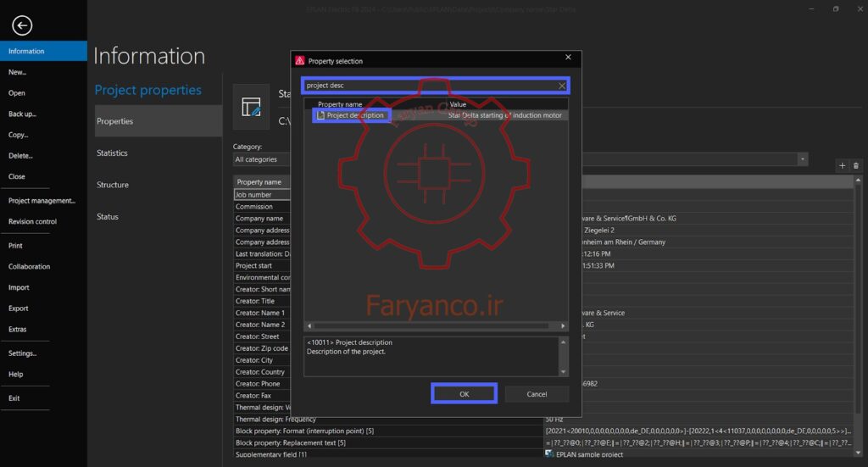Click the back arrow icon

[22, 25]
